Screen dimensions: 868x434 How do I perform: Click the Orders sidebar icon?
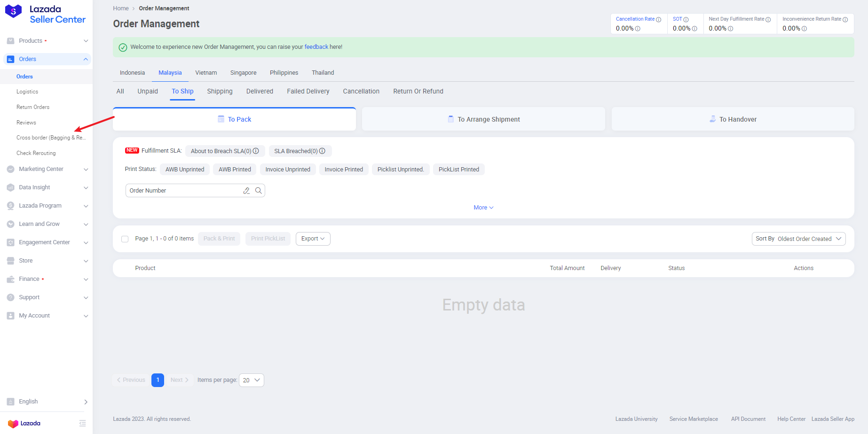click(10, 59)
